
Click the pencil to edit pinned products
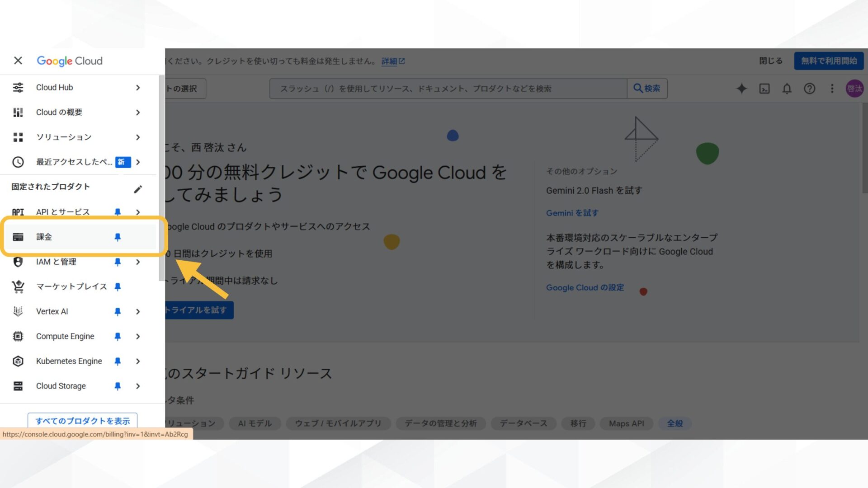click(138, 188)
